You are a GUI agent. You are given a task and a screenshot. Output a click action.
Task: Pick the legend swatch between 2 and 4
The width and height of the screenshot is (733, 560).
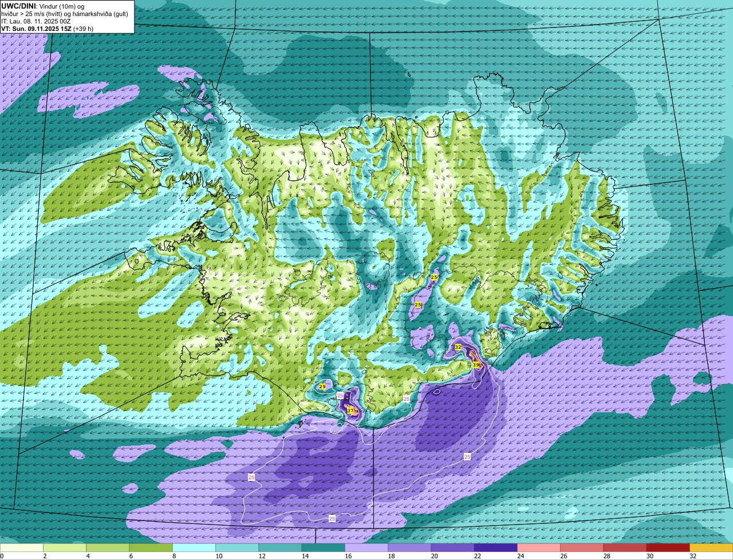pos(65,547)
